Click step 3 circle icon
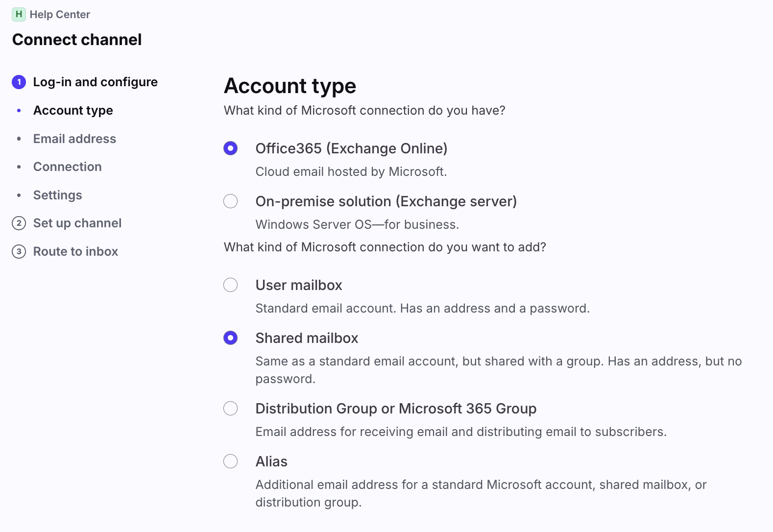Image resolution: width=773 pixels, height=532 pixels. (x=19, y=252)
